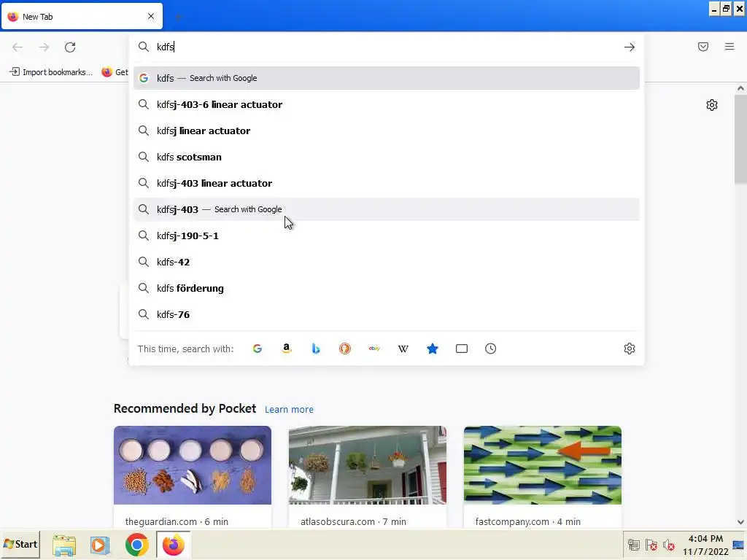747x560 pixels.
Task: Search this time with Amazon icon
Action: (286, 349)
